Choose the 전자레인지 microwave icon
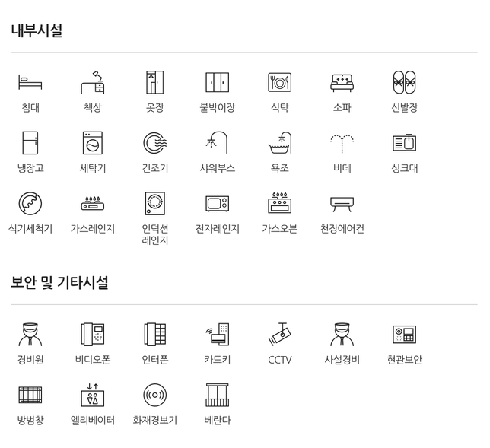This screenshot has height=448, width=490. coord(218,203)
